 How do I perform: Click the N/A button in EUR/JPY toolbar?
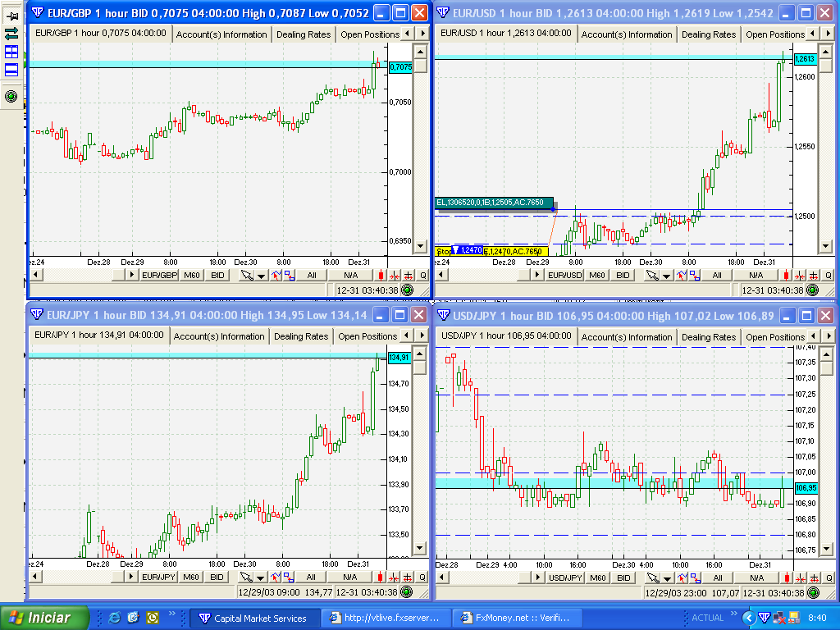pyautogui.click(x=349, y=577)
